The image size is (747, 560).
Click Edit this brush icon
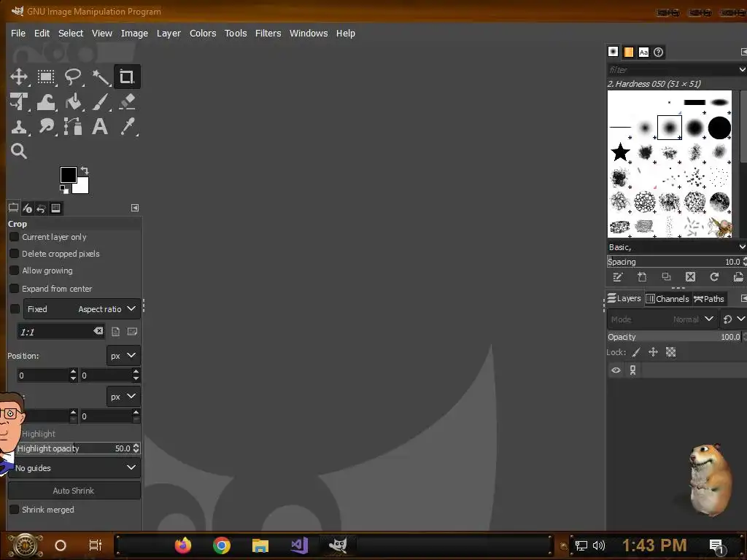pos(618,277)
